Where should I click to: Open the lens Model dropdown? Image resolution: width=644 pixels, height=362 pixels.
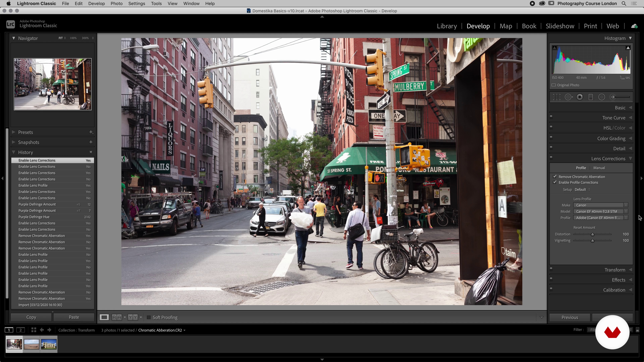click(x=601, y=211)
